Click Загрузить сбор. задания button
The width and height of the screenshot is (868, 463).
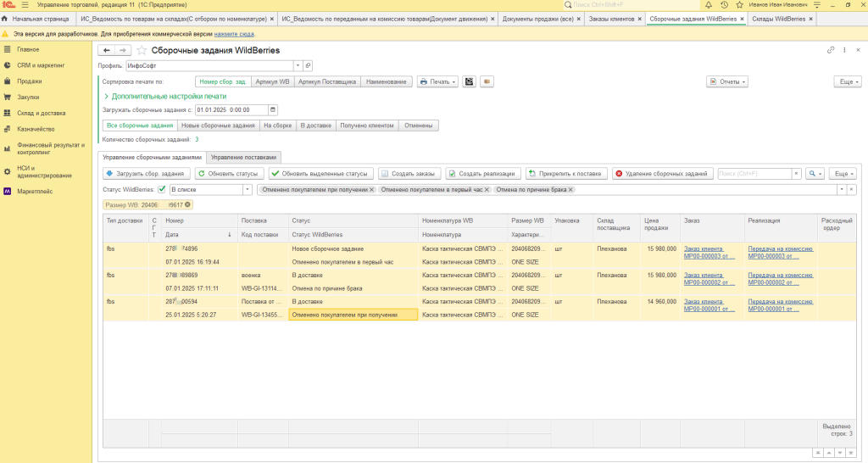coord(147,173)
